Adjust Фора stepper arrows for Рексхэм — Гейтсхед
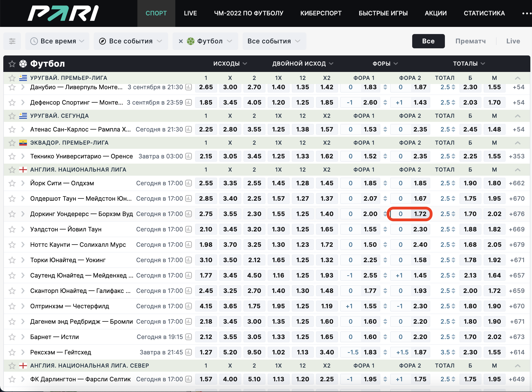Viewport: 532px width, 392px height. pos(385,352)
